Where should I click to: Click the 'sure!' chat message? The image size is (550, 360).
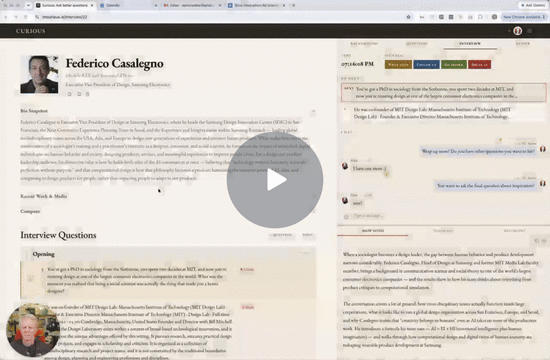(357, 203)
